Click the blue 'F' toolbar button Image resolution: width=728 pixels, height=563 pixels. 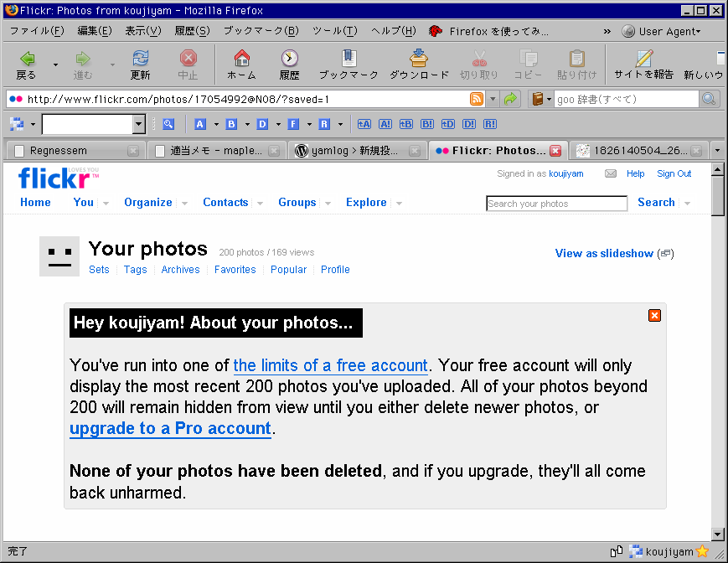[293, 124]
